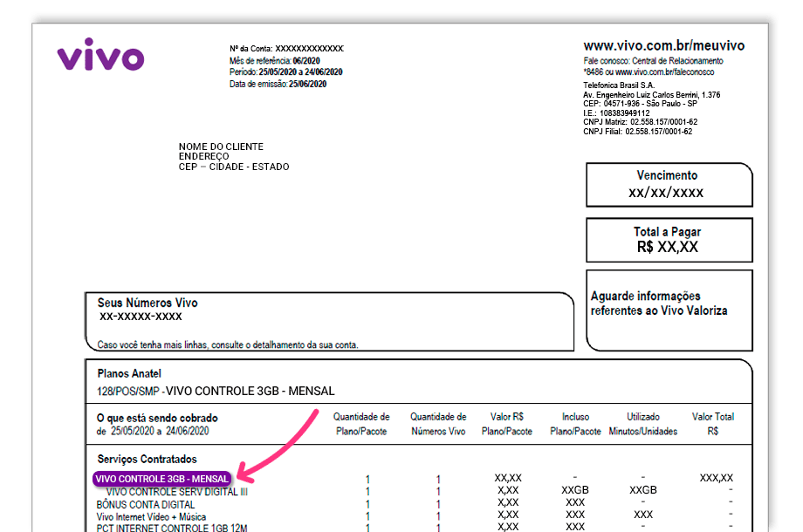Click Utilizado Minutos/Unidades column header
Image resolution: width=803 pixels, height=532 pixels.
[643, 424]
